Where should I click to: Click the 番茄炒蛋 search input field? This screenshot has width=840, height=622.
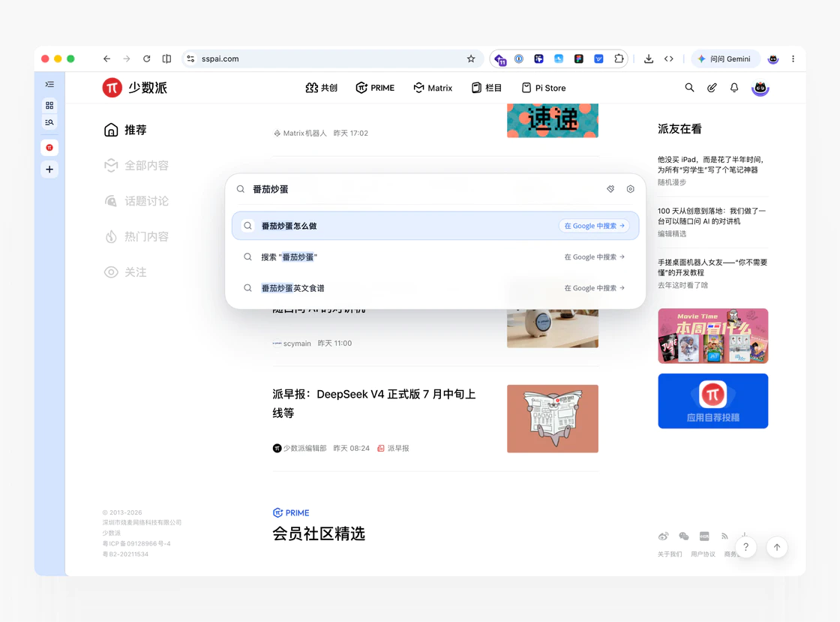point(423,189)
